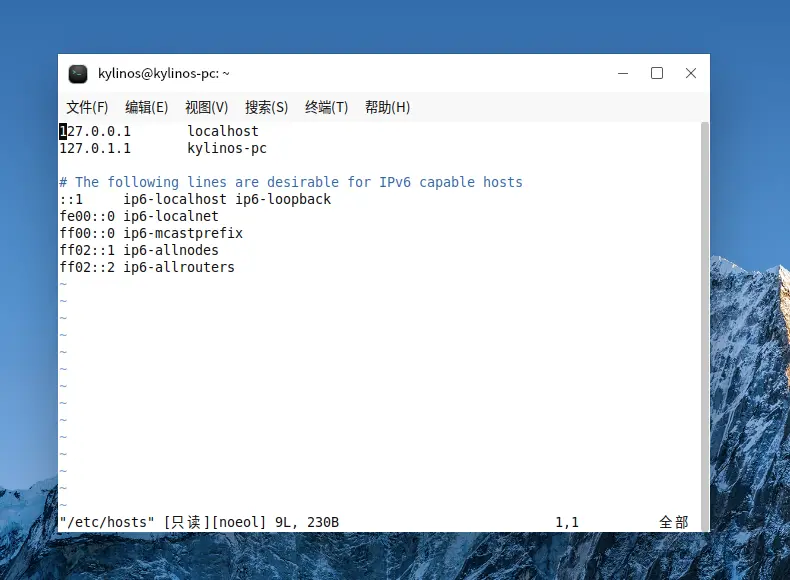This screenshot has height=580, width=790.
Task: Click the terminal app icon in title bar
Action: [78, 74]
